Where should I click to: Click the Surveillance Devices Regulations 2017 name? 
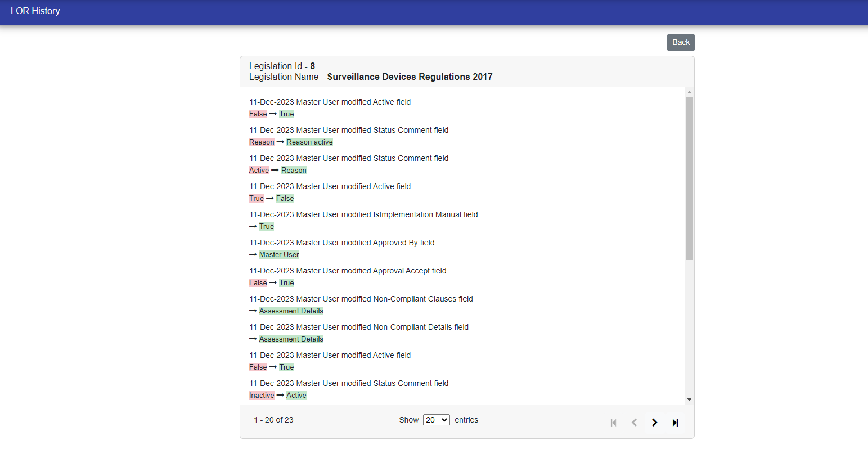click(410, 77)
